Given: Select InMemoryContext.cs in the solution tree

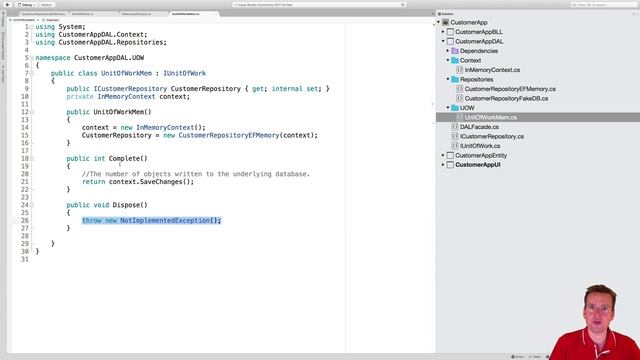Looking at the screenshot, I should click(x=492, y=70).
